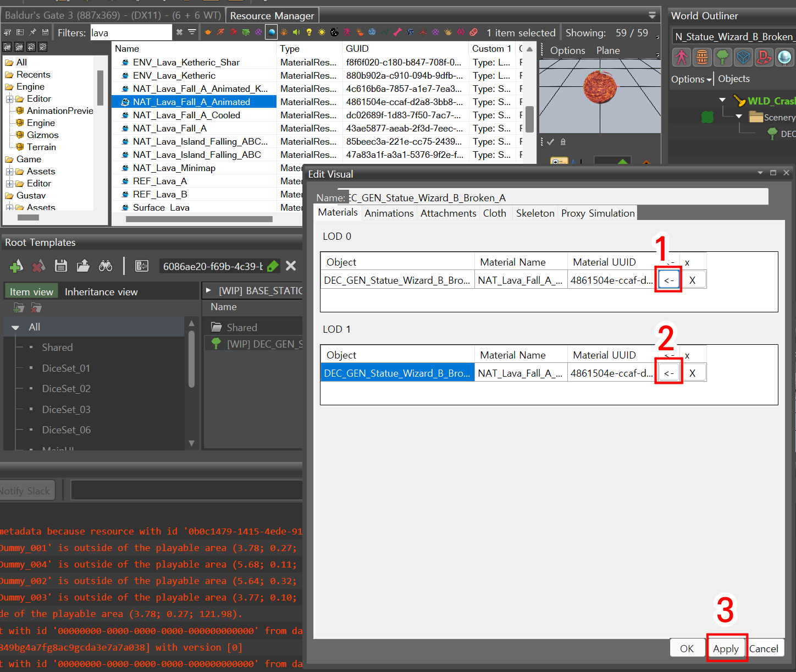
Task: Select DiceSet_02 in Root Templates tree
Action: pos(66,389)
